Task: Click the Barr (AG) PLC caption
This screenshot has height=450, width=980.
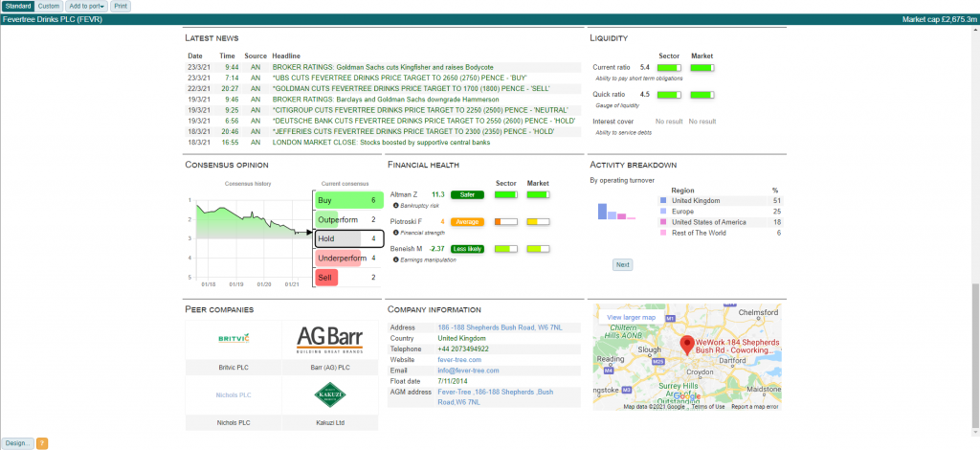Action: (330, 368)
